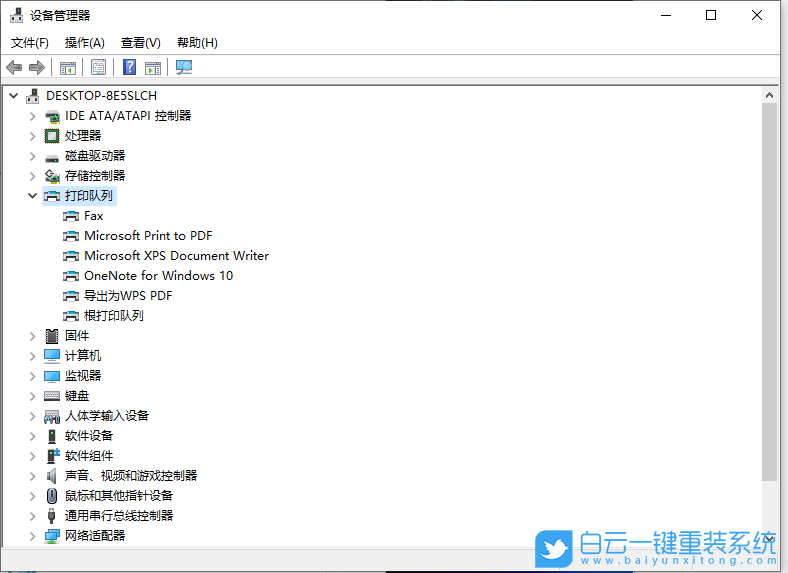Expand the 人体学输入设备 node
The width and height of the screenshot is (788, 573).
33,416
